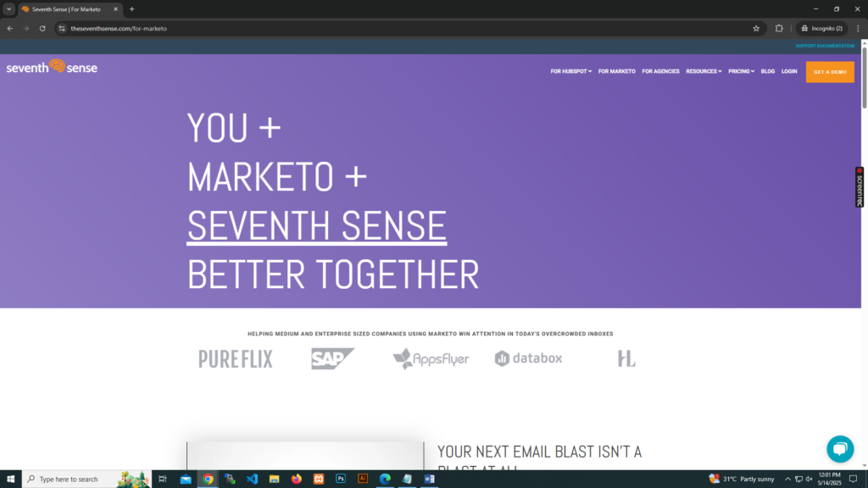
Task: Open Firefox from taskbar
Action: [x=297, y=480]
